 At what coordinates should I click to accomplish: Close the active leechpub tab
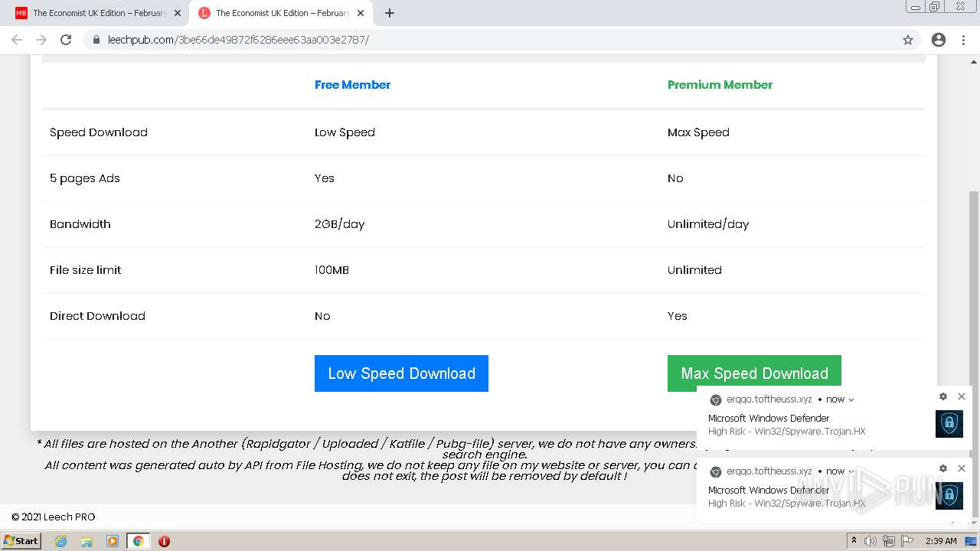tap(361, 13)
